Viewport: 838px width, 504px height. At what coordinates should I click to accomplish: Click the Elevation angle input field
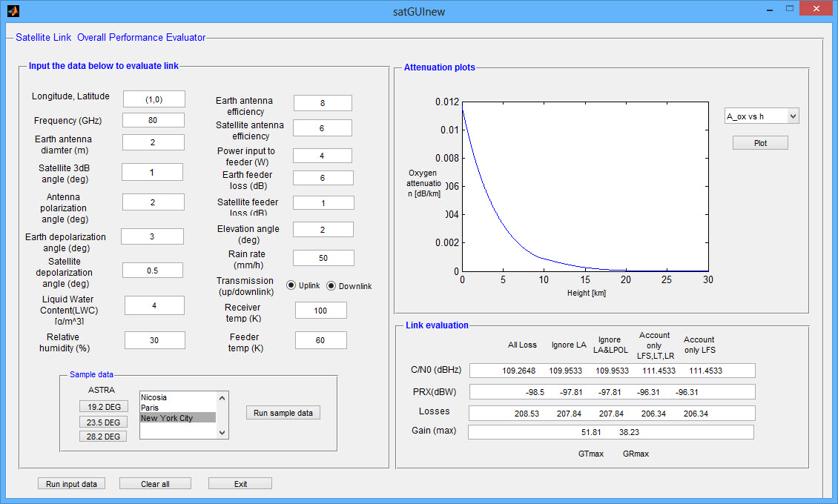pos(323,230)
